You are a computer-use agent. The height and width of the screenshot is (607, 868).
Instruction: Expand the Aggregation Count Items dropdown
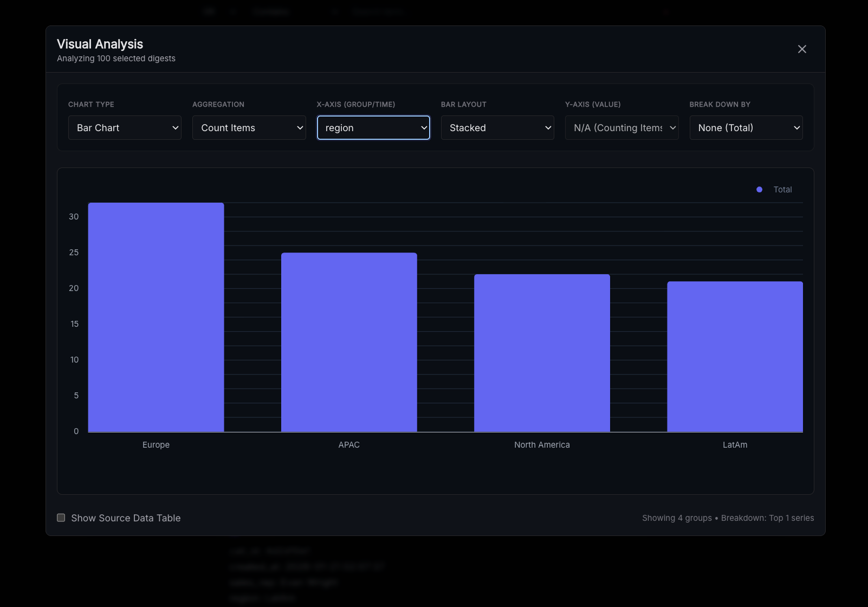(249, 128)
